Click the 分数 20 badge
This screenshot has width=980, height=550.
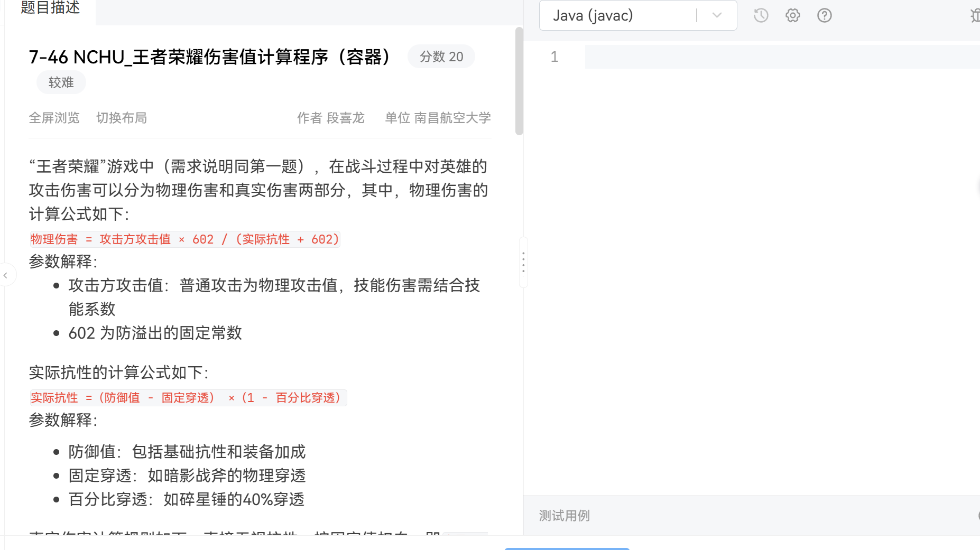(441, 57)
